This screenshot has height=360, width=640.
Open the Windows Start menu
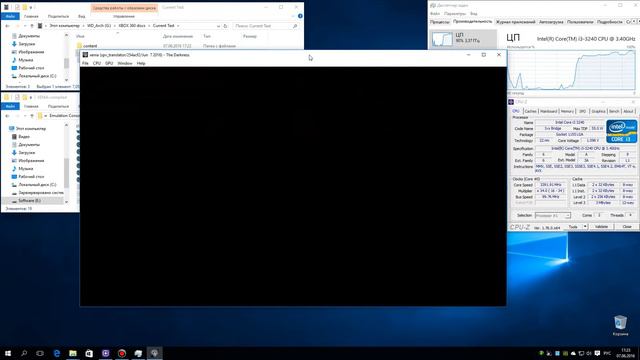8,353
